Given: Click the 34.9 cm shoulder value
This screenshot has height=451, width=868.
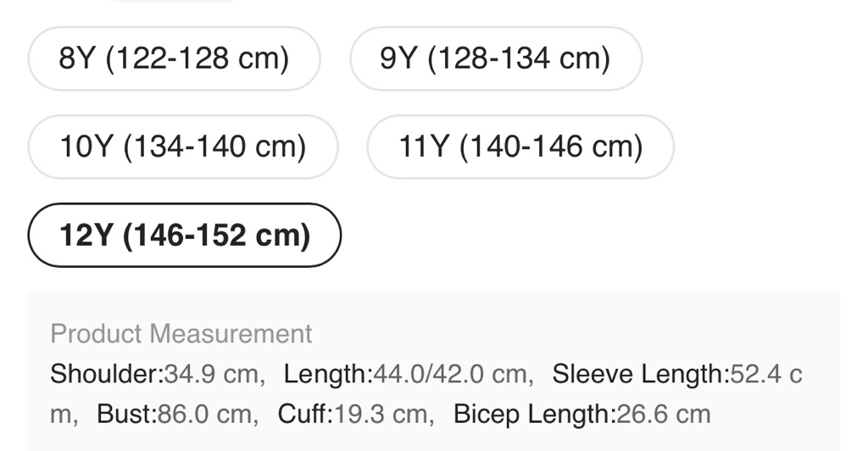Looking at the screenshot, I should pyautogui.click(x=211, y=374).
